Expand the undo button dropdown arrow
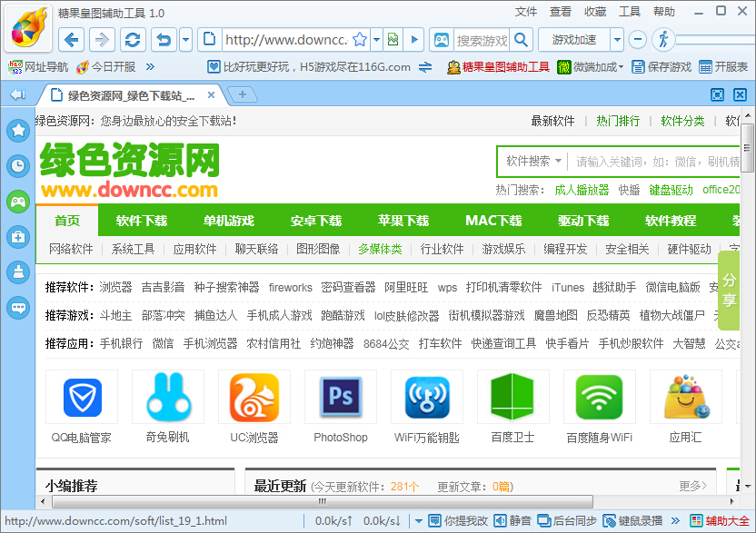The width and height of the screenshot is (756, 533). point(184,40)
